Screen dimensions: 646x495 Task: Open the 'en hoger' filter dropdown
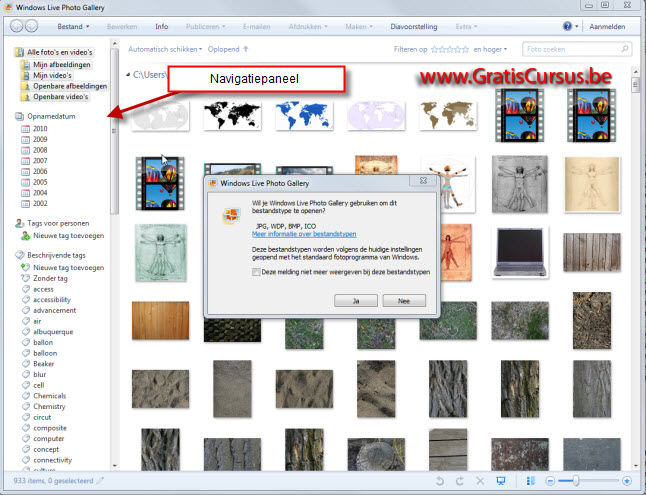tap(490, 49)
